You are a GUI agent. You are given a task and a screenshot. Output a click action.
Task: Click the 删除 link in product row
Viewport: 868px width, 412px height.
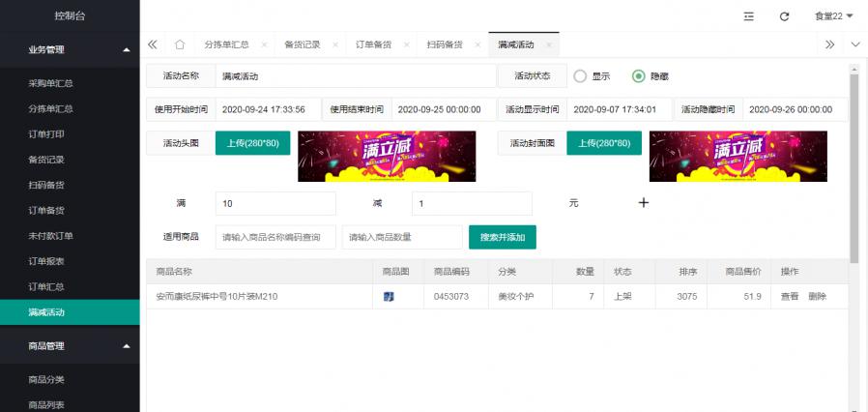818,296
